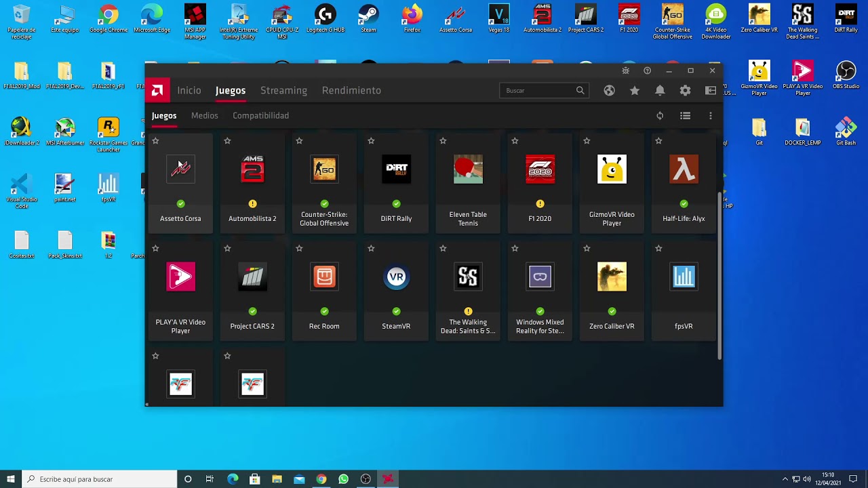
Task: Click the Buscar search field
Action: [x=543, y=90]
